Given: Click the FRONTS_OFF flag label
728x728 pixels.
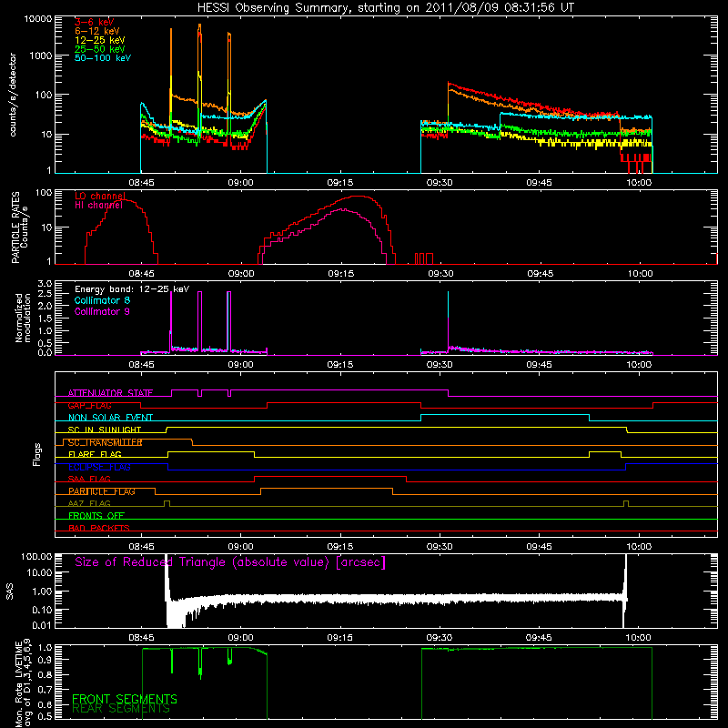Looking at the screenshot, I should [x=96, y=516].
